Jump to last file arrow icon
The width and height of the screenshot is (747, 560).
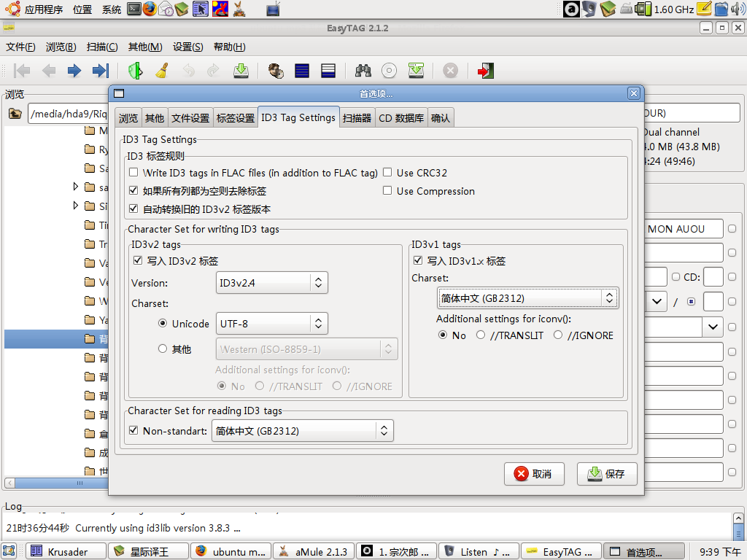[101, 71]
